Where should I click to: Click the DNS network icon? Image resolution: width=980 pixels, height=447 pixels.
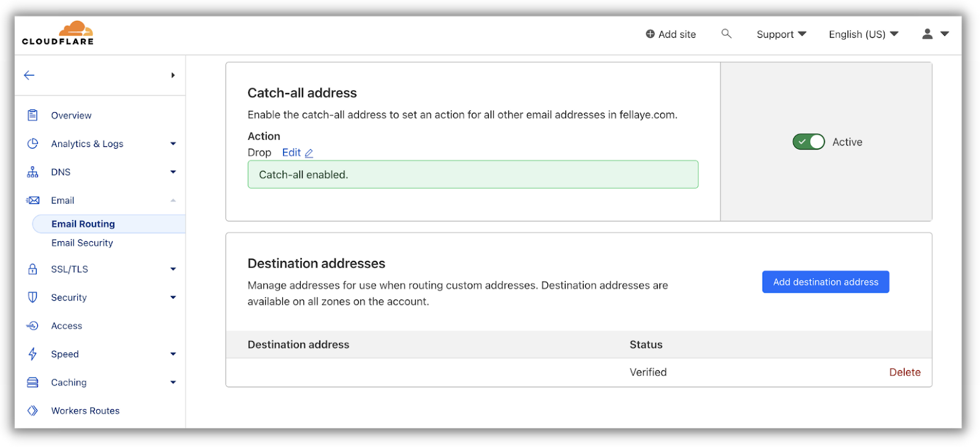tap(33, 172)
